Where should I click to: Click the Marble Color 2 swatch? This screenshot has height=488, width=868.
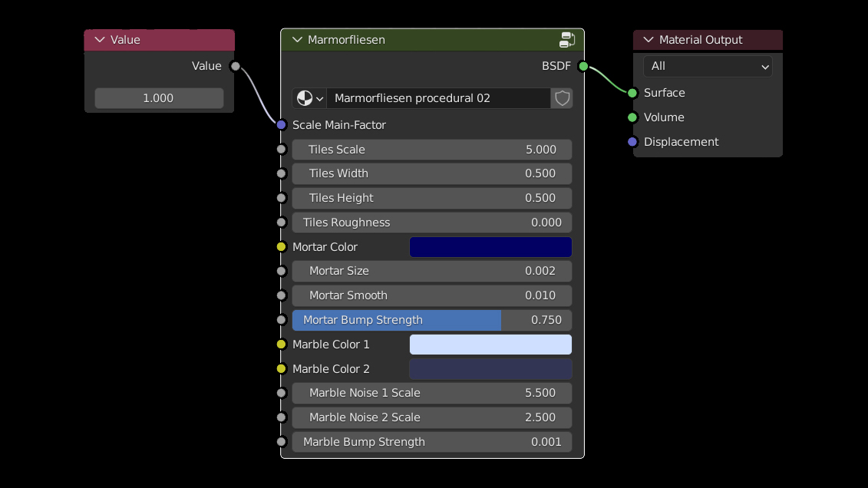490,369
